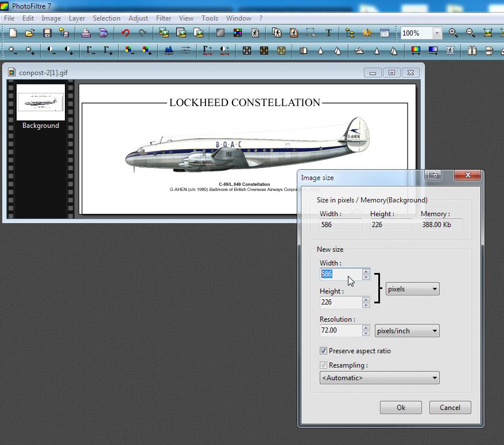The image size is (504, 445).
Task: Increase brightness with the sun plus icon
Action: [x=30, y=50]
